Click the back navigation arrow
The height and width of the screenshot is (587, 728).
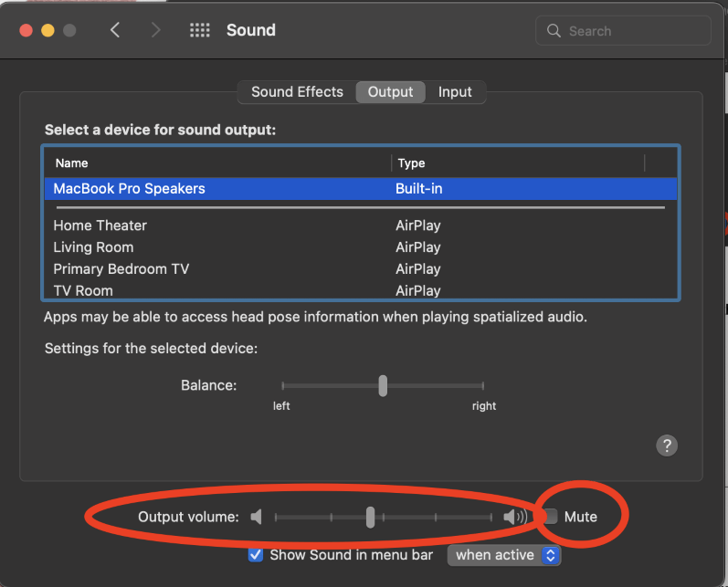pos(115,30)
